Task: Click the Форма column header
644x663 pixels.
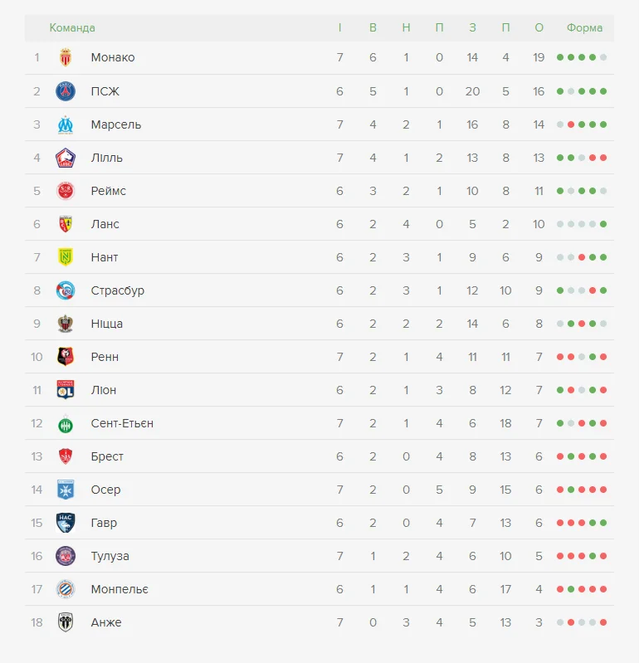Action: click(x=584, y=27)
